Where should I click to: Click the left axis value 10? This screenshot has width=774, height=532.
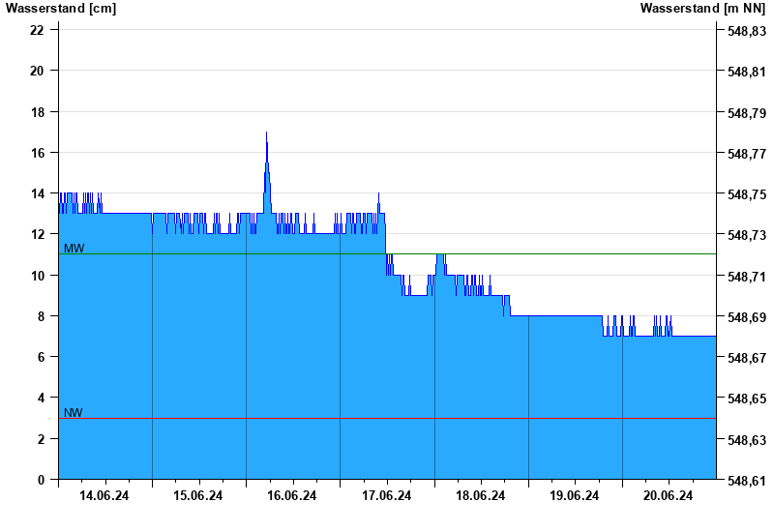tap(37, 276)
